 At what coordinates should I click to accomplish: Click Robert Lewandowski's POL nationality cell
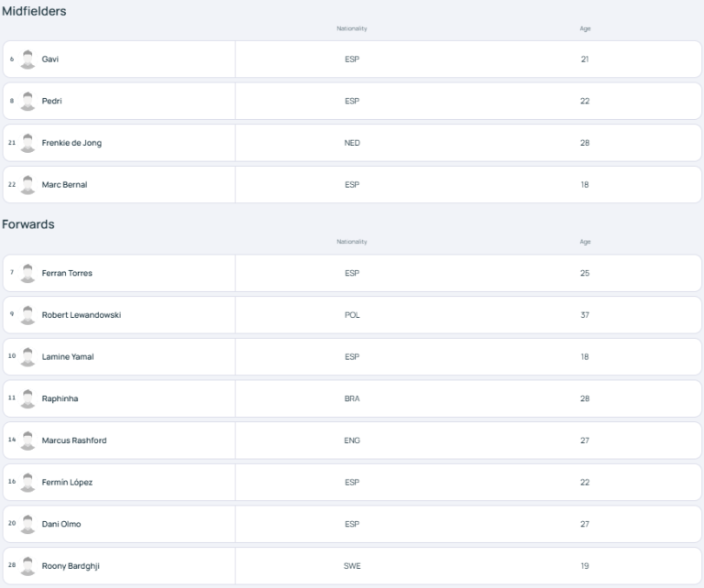tap(352, 315)
